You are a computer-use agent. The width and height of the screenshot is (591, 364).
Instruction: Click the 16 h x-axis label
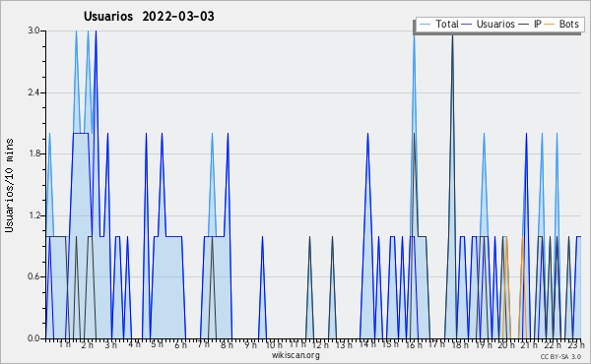click(414, 345)
